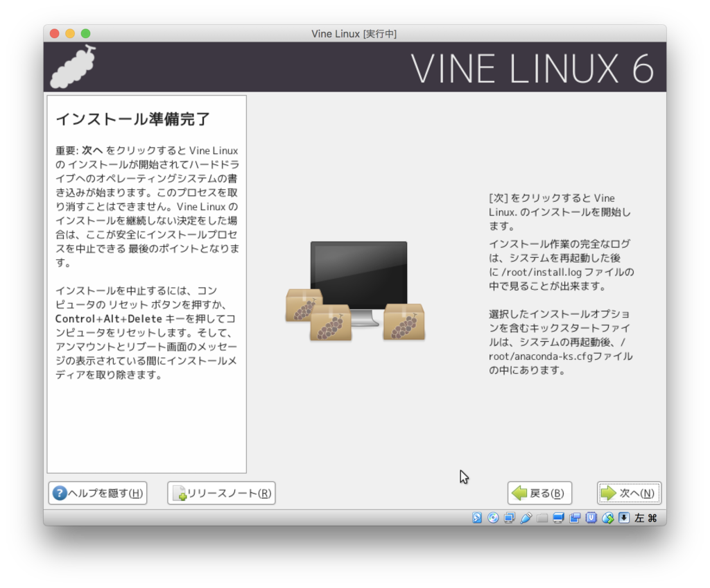
Task: Click the network adapters status icon
Action: 510,518
